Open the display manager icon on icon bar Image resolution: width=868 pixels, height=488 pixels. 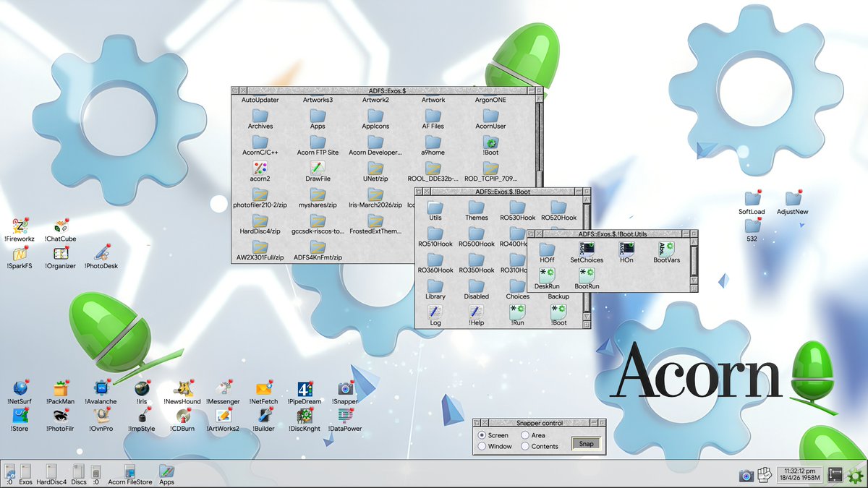click(x=835, y=475)
